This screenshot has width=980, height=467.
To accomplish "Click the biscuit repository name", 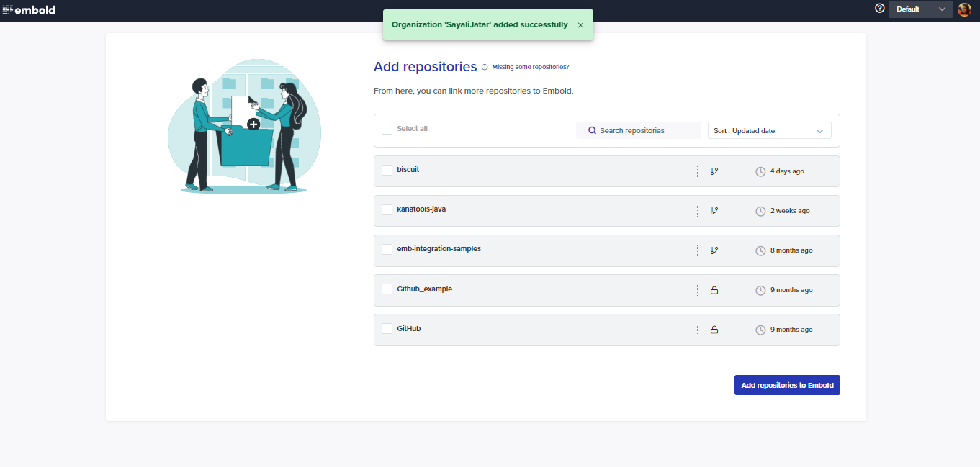I will (x=408, y=170).
